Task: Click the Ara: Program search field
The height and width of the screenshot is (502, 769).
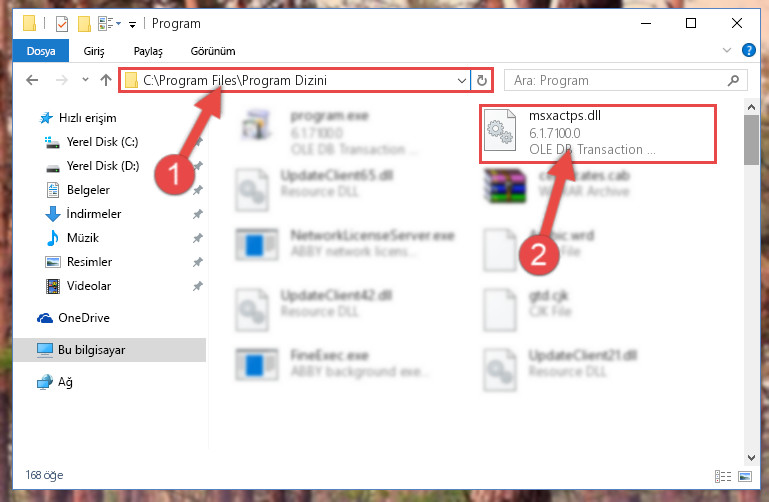Action: [618, 80]
